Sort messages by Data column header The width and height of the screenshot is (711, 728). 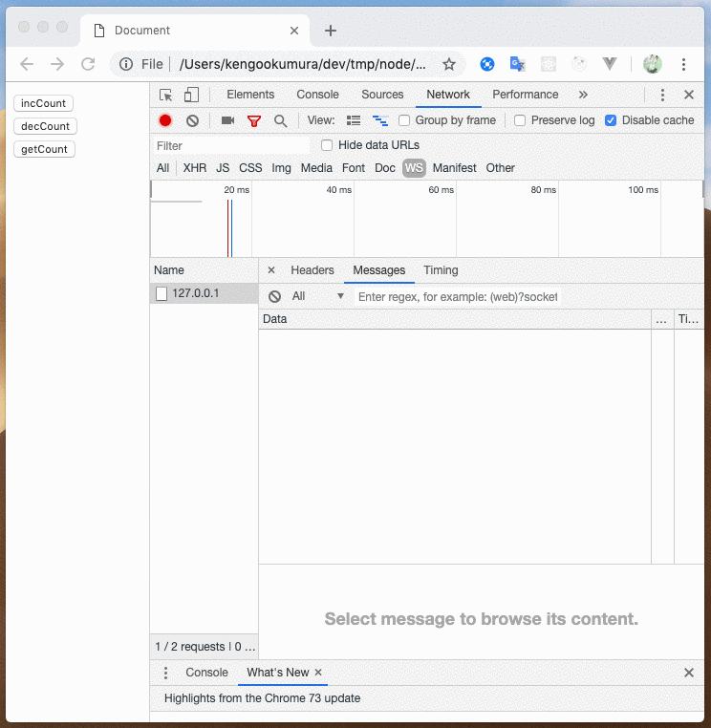coord(455,319)
